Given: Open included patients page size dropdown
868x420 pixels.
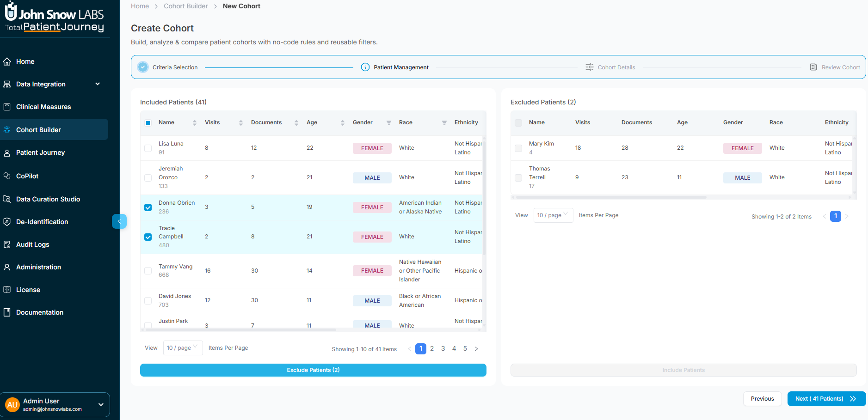Looking at the screenshot, I should 183,348.
